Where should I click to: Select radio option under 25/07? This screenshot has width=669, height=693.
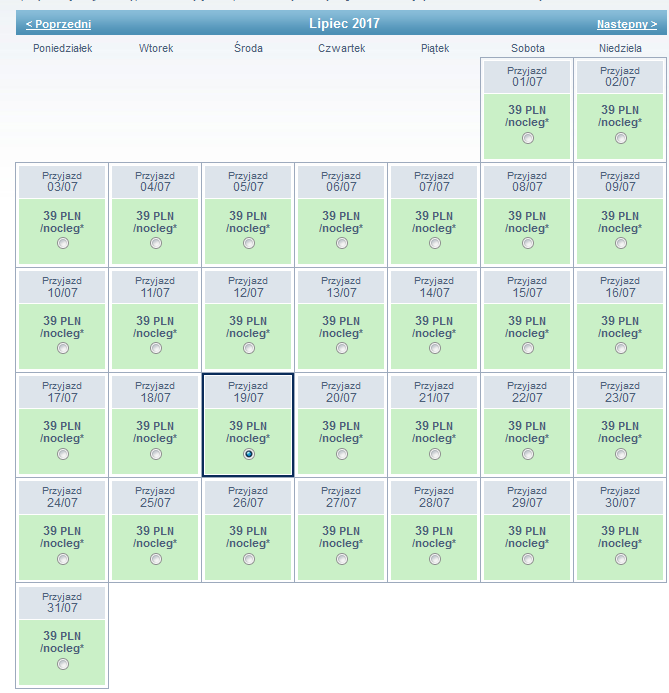point(156,559)
